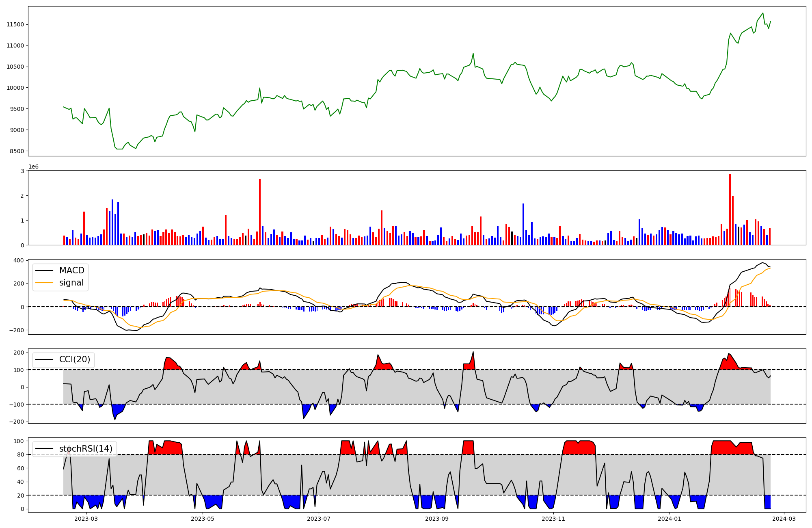
Task: Click the 1e6 volume scale offset text
Action: [33, 167]
